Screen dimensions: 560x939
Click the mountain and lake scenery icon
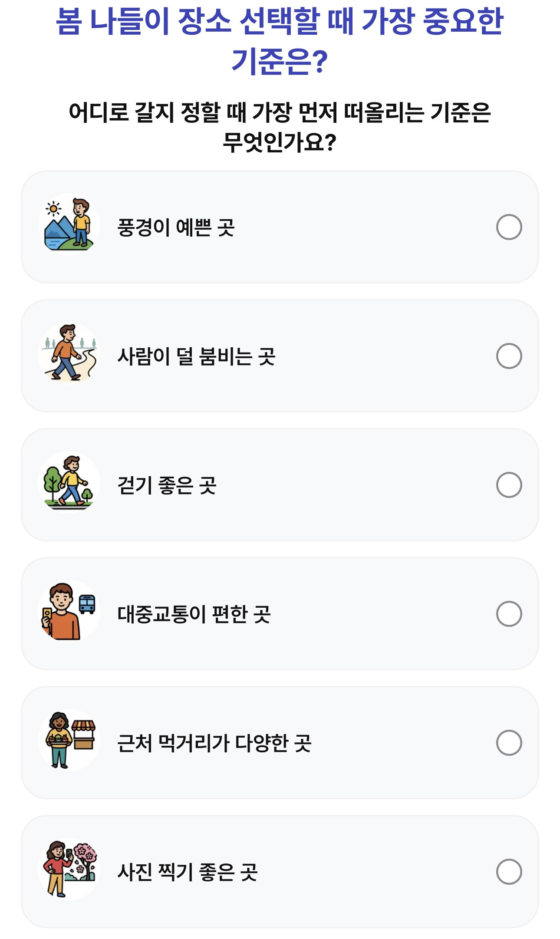coord(69,225)
